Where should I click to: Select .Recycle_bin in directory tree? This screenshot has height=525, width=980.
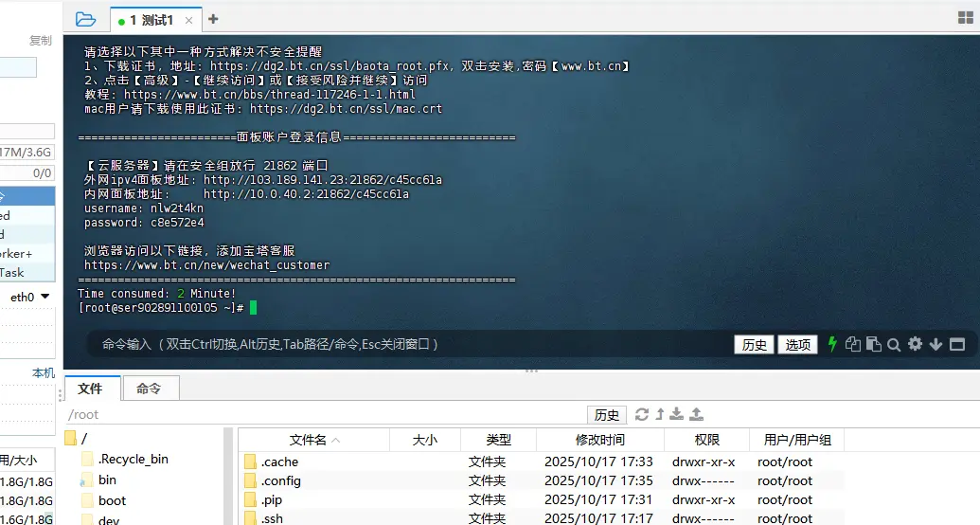[134, 459]
